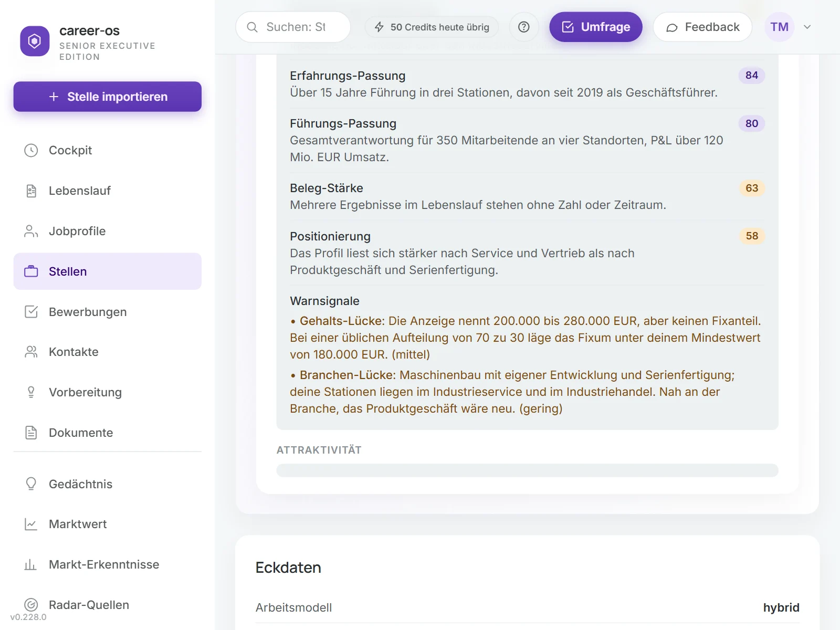Open the TM profile avatar
This screenshot has width=840, height=630.
tap(780, 27)
